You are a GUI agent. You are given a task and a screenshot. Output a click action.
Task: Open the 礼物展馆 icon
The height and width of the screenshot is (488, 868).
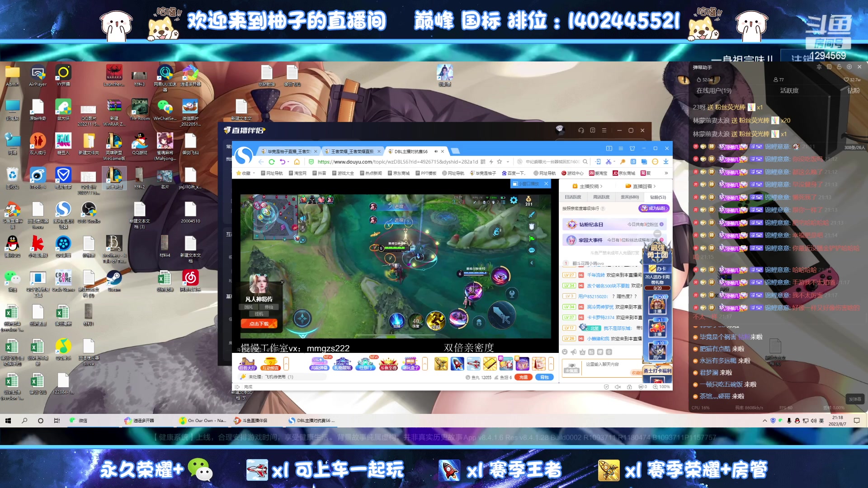coord(342,364)
